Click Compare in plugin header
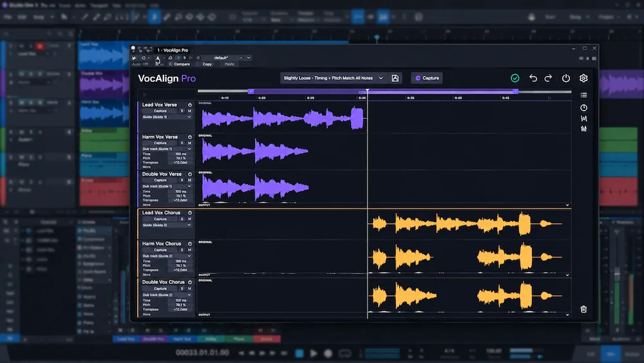Viewport: 644px width, 363px height. click(182, 64)
